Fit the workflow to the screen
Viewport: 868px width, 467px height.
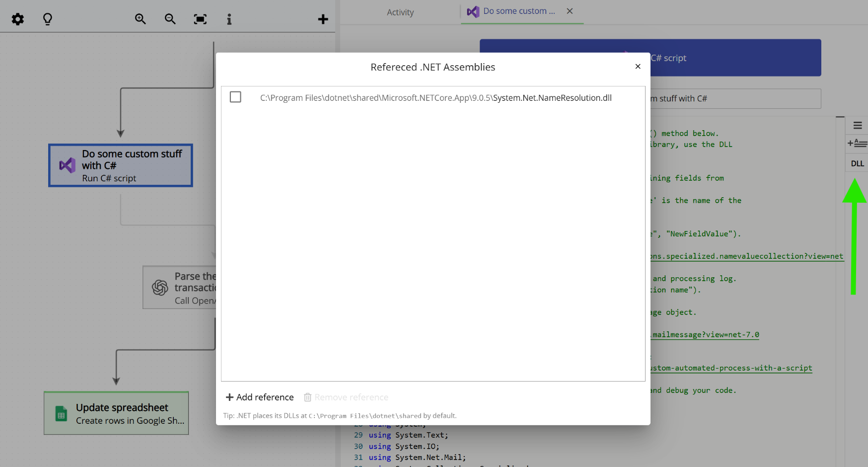(x=200, y=19)
